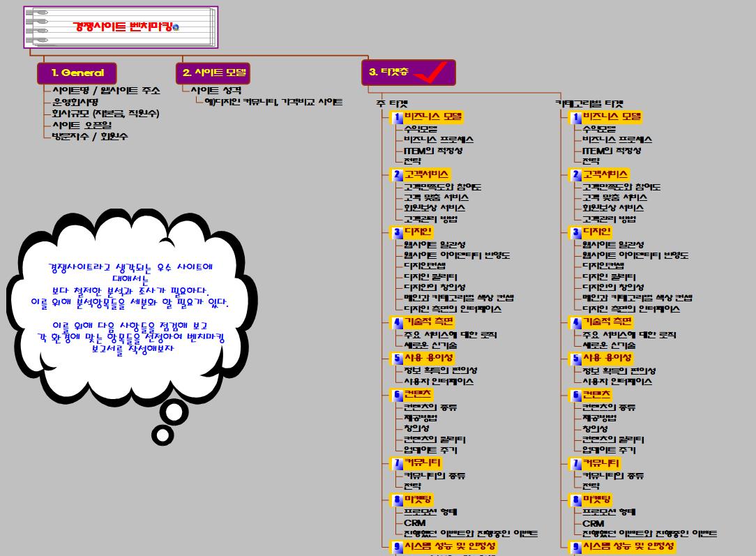Click the red checkmark icon on 3. 타겟층

[x=431, y=73]
